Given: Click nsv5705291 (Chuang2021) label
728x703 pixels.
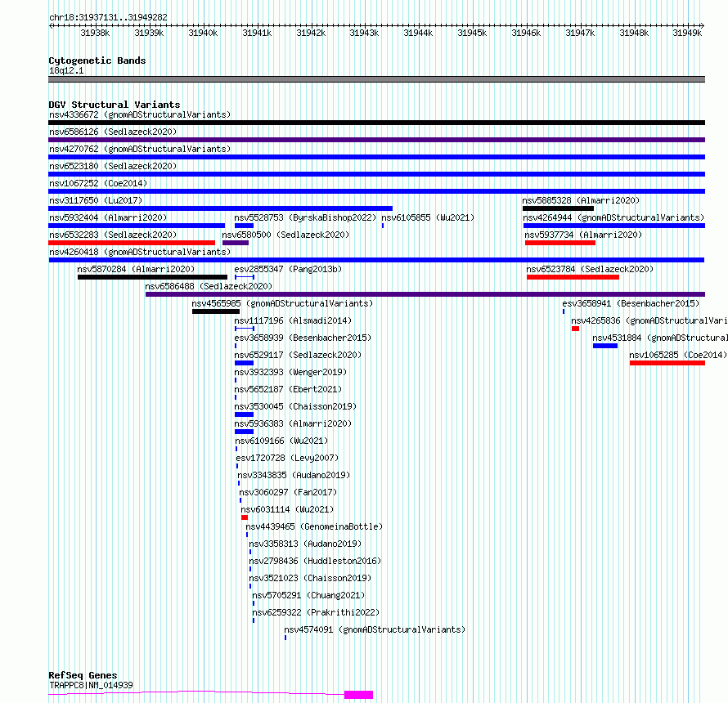Looking at the screenshot, I should pyautogui.click(x=308, y=595).
